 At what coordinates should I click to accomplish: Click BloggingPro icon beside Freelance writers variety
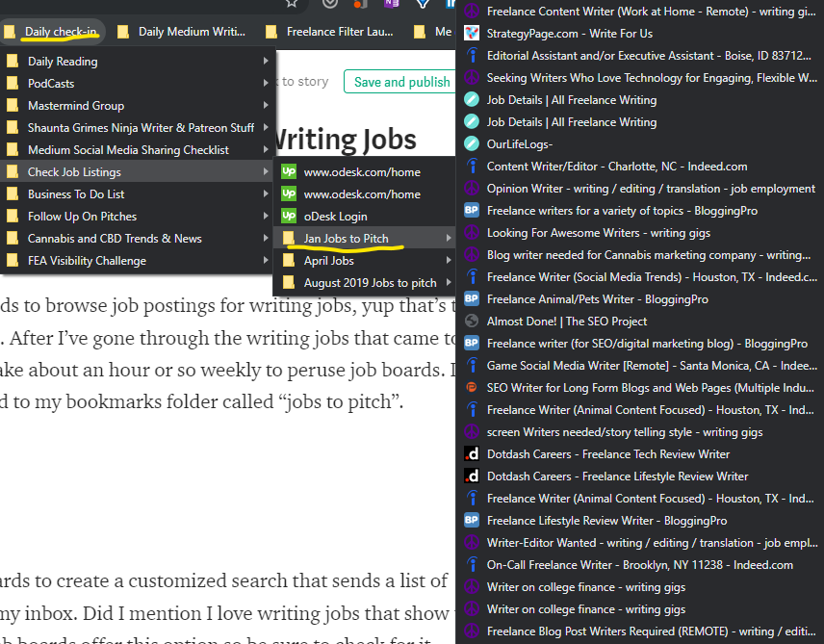pos(472,211)
